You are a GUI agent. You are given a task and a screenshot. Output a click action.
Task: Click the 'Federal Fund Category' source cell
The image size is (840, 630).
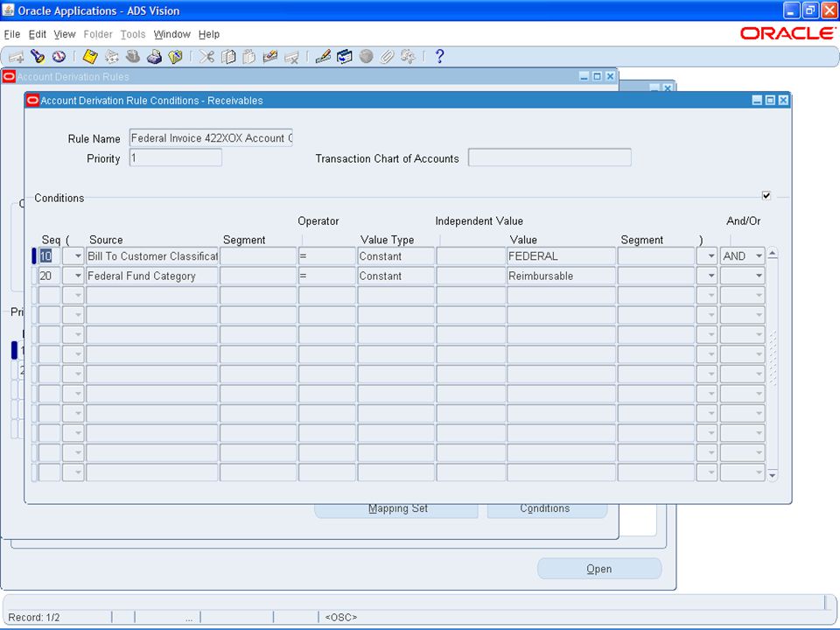click(152, 276)
